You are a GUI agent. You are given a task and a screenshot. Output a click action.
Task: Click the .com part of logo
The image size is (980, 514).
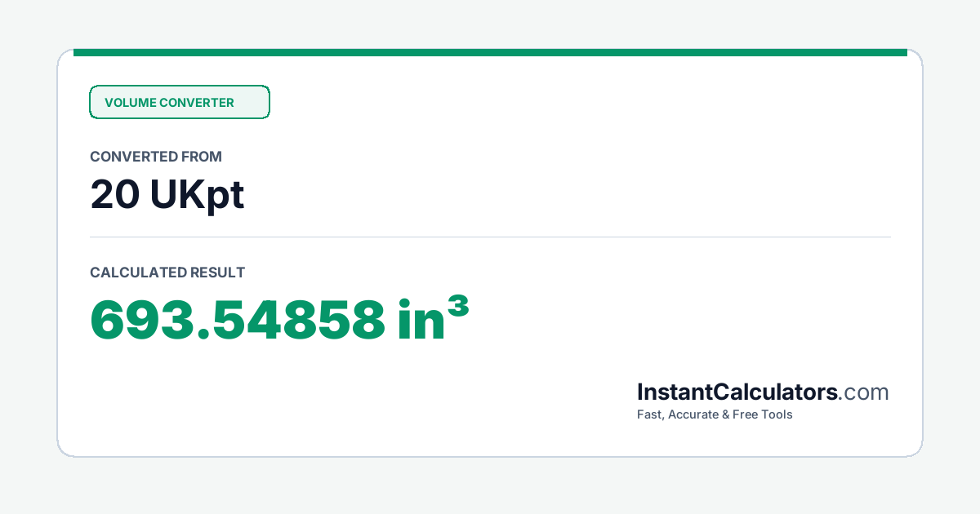pos(863,392)
